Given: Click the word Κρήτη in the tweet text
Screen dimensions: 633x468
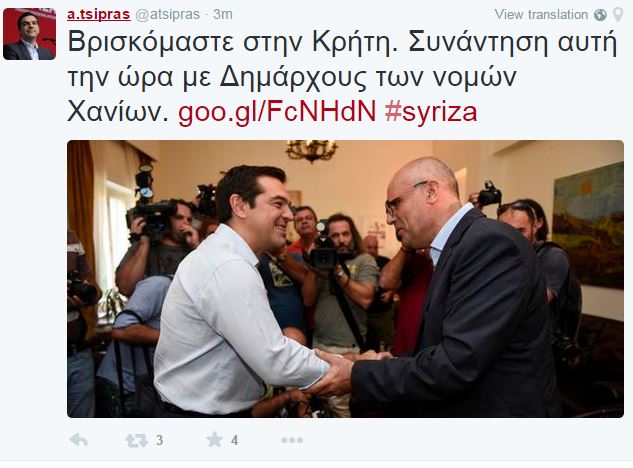Looking at the screenshot, I should click(x=355, y=42).
